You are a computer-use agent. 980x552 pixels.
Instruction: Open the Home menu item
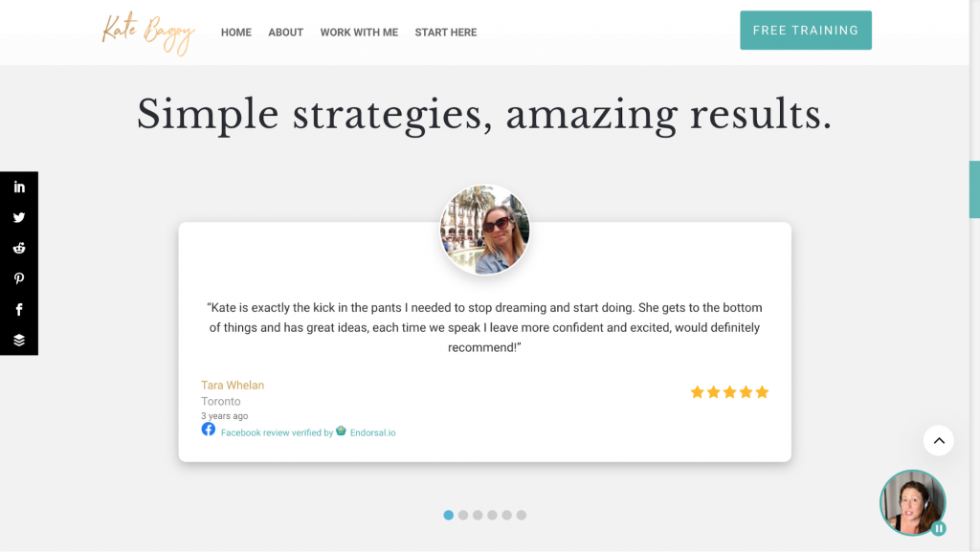(236, 33)
